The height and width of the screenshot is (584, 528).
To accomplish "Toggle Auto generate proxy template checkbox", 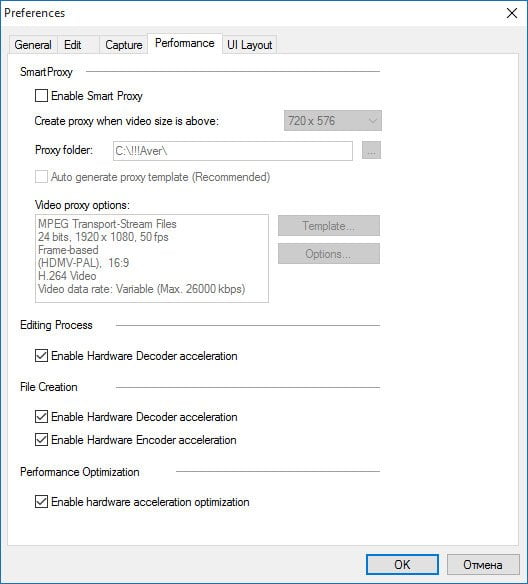I will [x=41, y=177].
